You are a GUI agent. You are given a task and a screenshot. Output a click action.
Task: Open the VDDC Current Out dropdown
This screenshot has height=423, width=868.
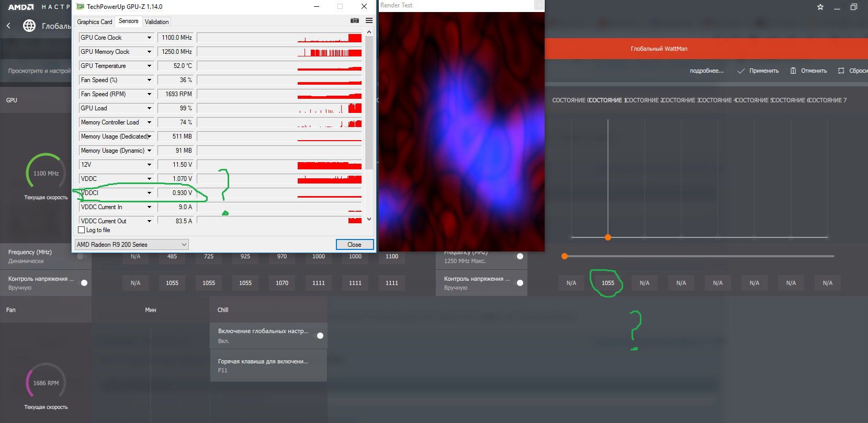tap(149, 221)
